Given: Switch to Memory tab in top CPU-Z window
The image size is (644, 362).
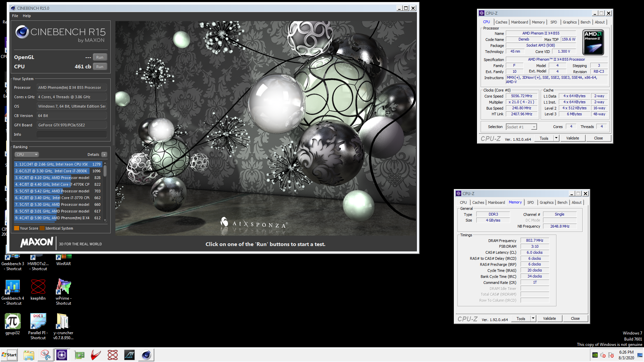Looking at the screenshot, I should [x=538, y=22].
